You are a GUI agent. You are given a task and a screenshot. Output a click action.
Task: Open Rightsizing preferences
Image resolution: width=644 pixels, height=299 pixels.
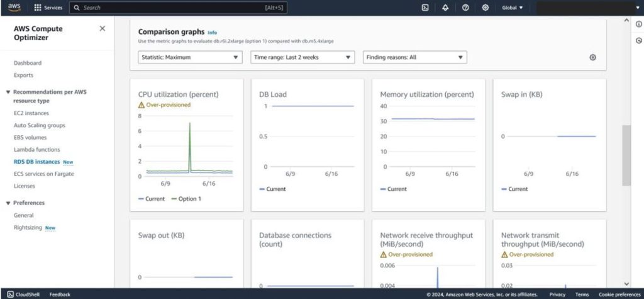click(28, 227)
